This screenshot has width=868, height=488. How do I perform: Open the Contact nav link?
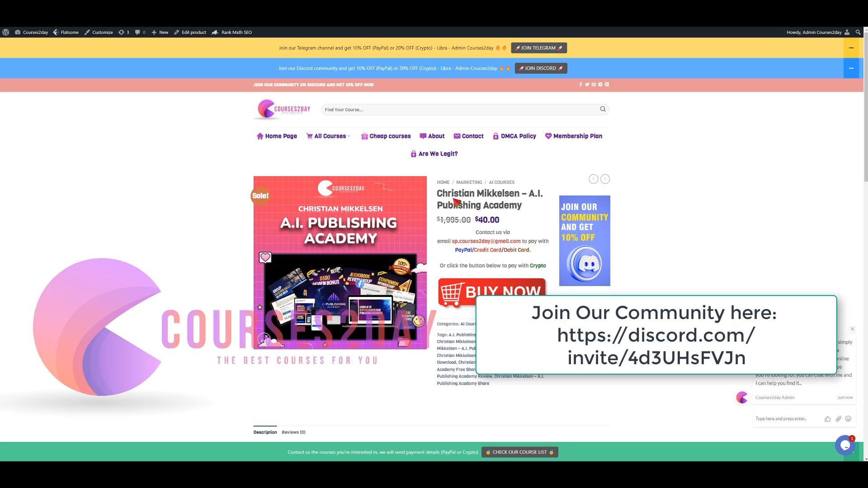[469, 136]
